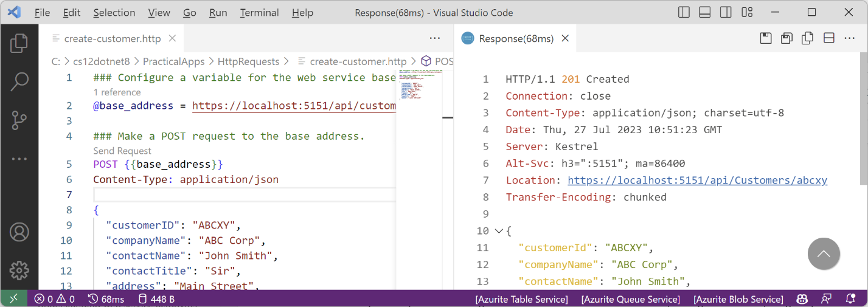
Task: Toggle the bottom panel
Action: click(x=705, y=12)
